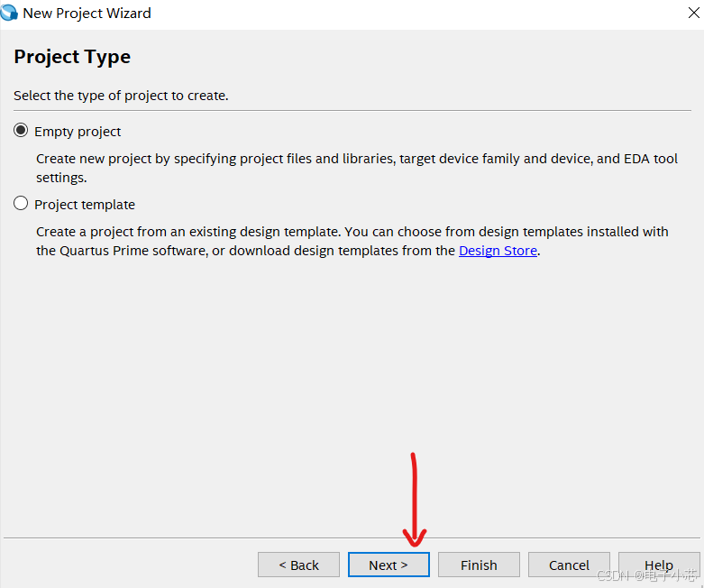Click "Select the type of project" instruction text
The image size is (704, 588).
(x=121, y=96)
